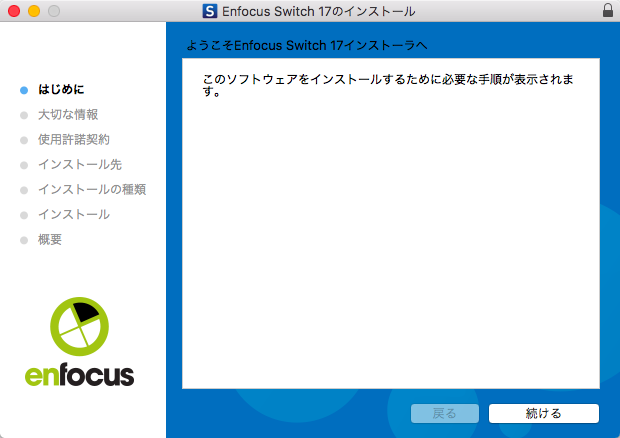This screenshot has width=620, height=438.
Task: Choose the インストールの種類 step
Action: [92, 189]
